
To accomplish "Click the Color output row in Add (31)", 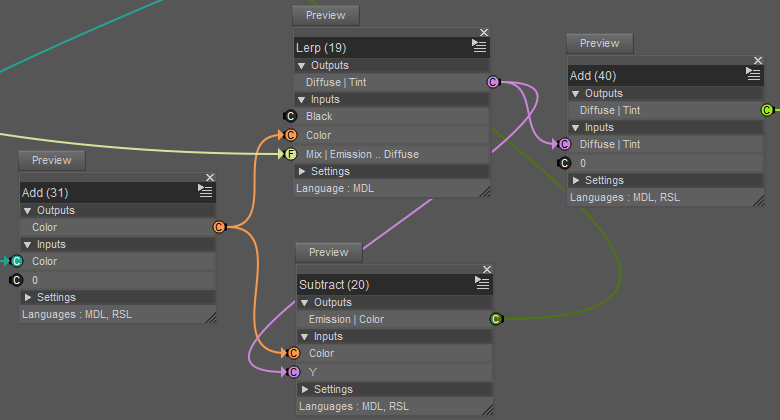I will click(118, 227).
